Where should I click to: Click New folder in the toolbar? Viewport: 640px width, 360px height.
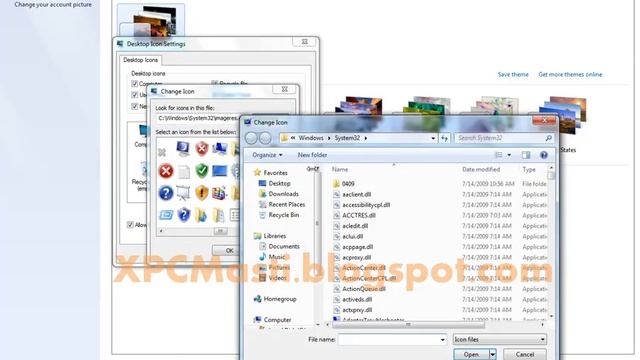coord(312,155)
